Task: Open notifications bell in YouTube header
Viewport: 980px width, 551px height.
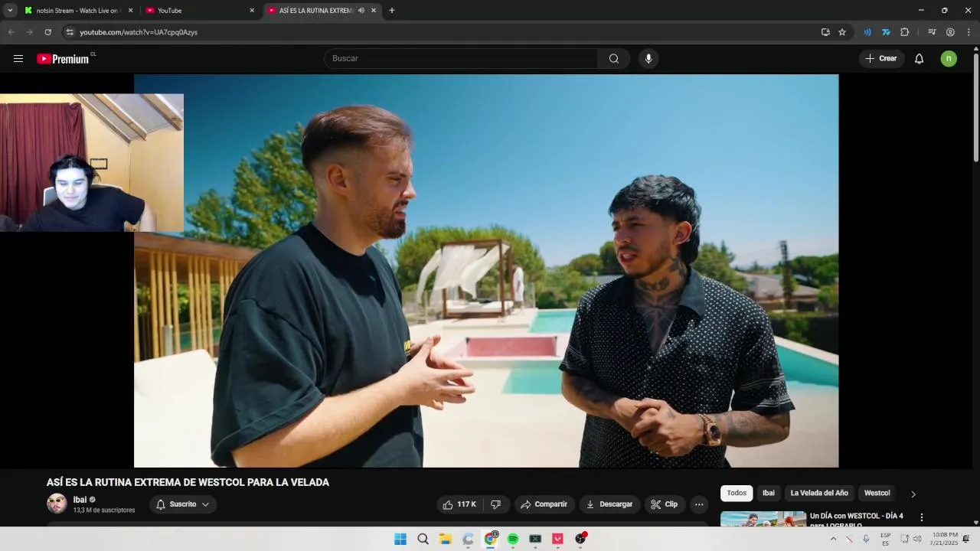Action: 919,59
